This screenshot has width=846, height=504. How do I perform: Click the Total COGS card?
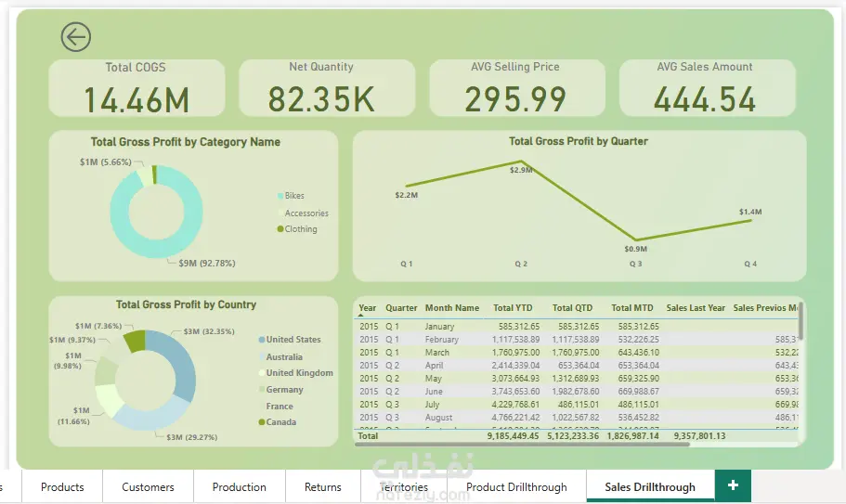click(137, 88)
